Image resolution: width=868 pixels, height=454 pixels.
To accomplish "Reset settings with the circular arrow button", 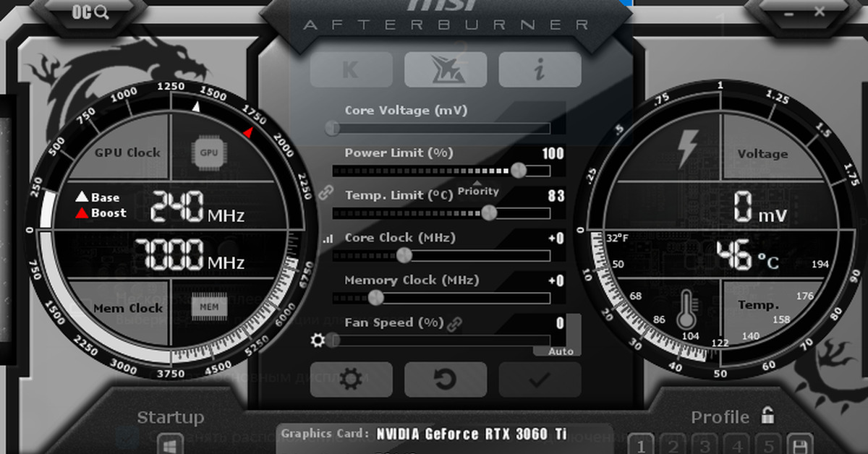I will click(446, 380).
